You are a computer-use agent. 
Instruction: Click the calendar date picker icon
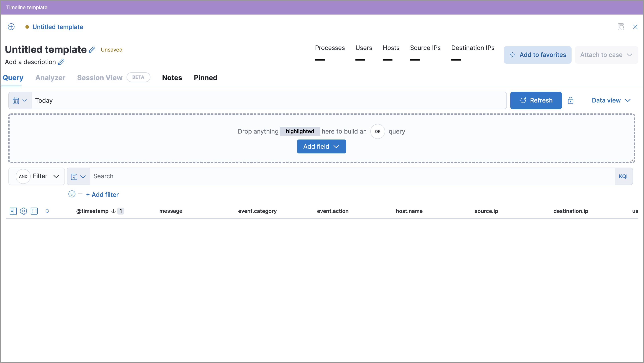pos(16,100)
